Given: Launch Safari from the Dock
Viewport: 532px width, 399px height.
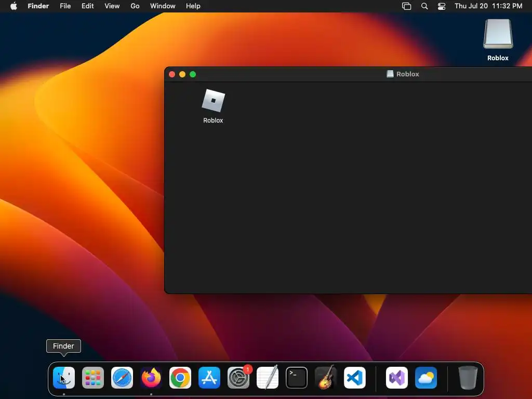Looking at the screenshot, I should [x=122, y=378].
